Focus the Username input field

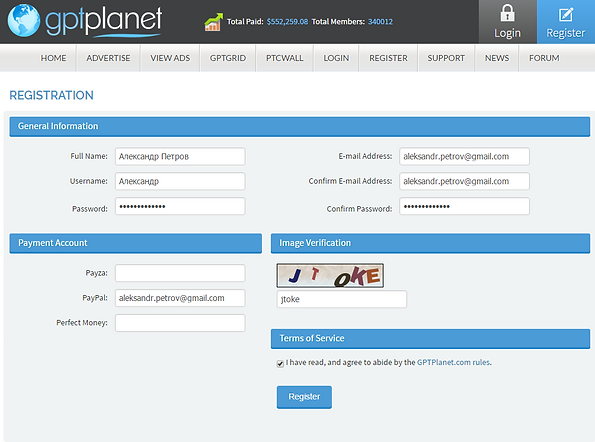pos(180,181)
